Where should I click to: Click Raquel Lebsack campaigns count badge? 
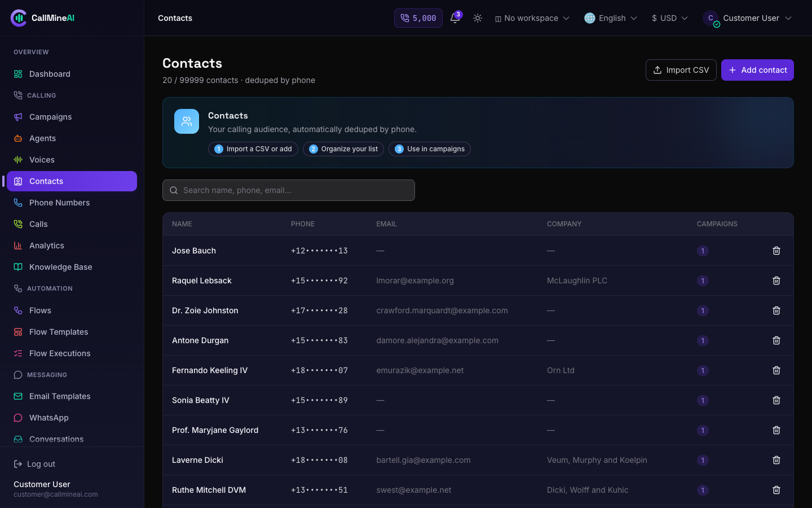[703, 281]
